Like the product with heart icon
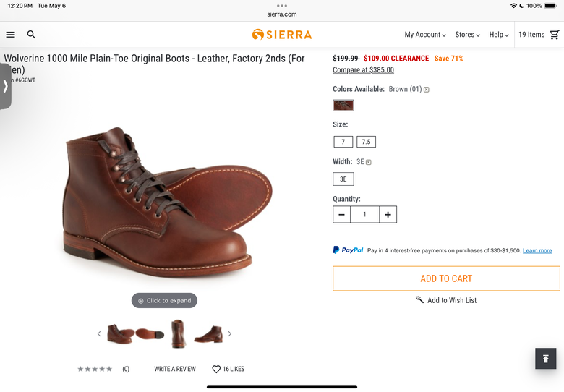Screen dimensions: 564x392 click(215, 369)
